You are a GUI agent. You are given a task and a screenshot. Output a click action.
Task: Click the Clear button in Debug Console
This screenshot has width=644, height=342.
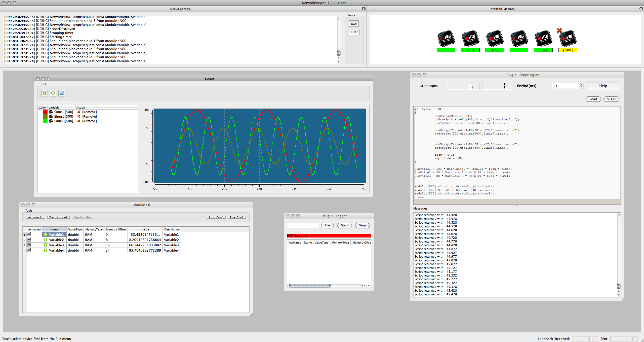(x=354, y=32)
